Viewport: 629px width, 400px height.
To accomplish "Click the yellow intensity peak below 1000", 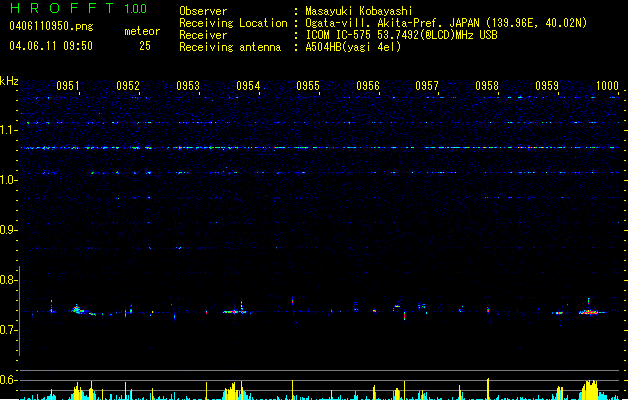I will click(590, 390).
